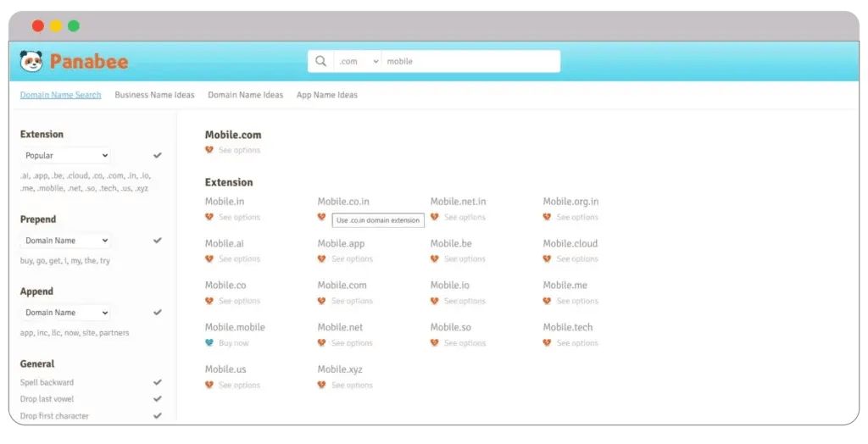Click the broken heart icon under Mobile.in
This screenshot has width=868, height=444.
[x=209, y=218]
